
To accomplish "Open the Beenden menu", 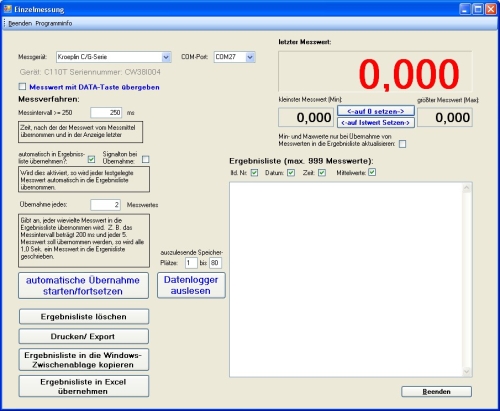I will (x=20, y=23).
